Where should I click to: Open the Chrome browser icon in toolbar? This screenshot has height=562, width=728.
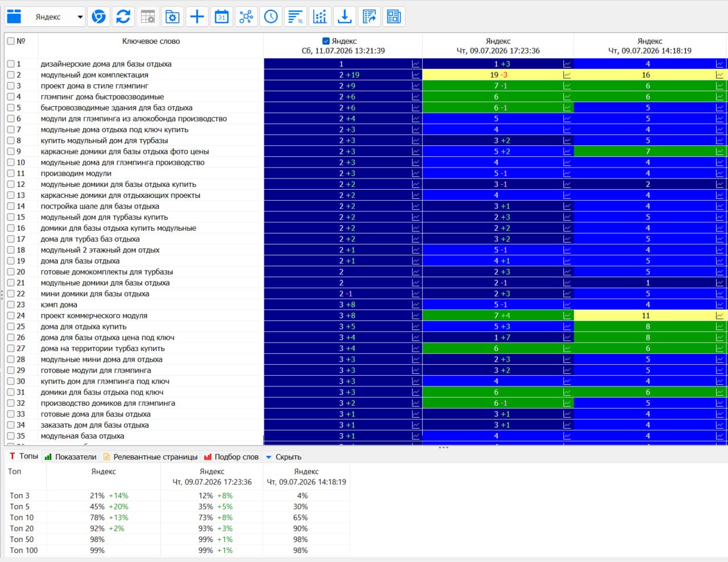99,17
